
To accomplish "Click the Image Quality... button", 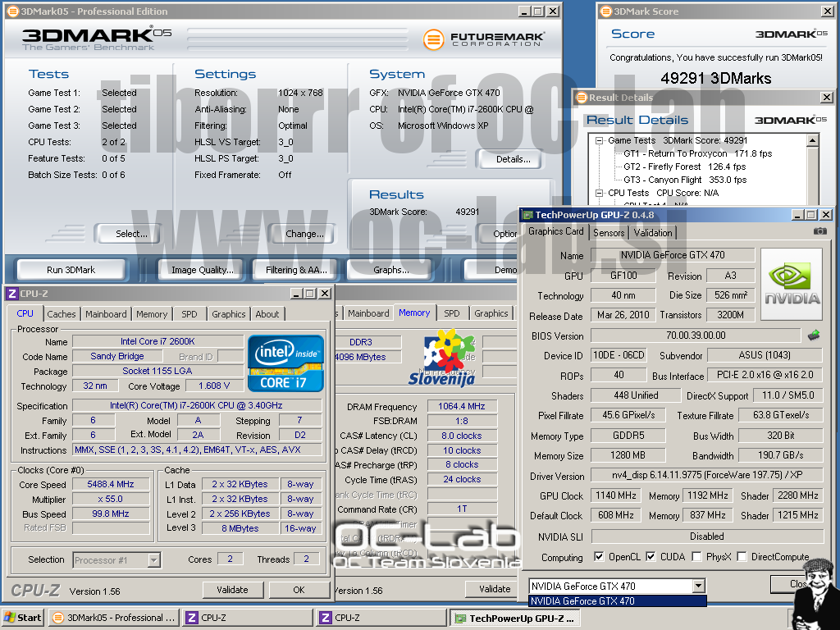I will pos(202,270).
